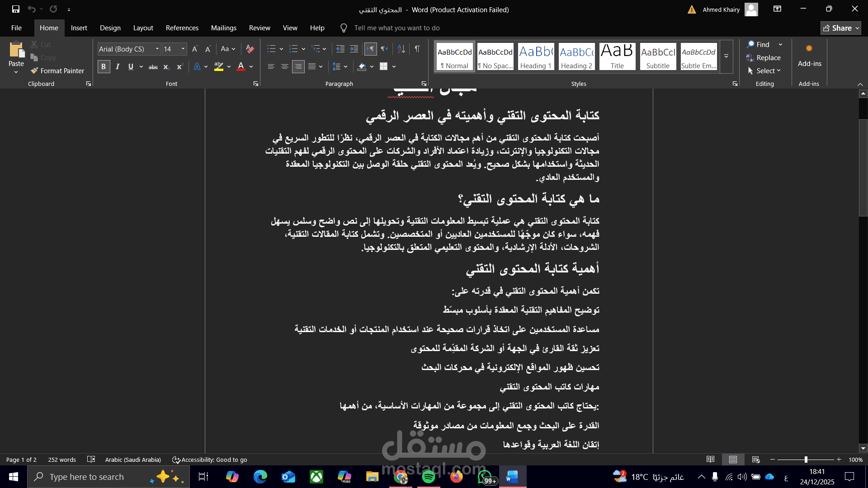Open Read Mode view from status bar
The image size is (868, 488).
point(710,460)
